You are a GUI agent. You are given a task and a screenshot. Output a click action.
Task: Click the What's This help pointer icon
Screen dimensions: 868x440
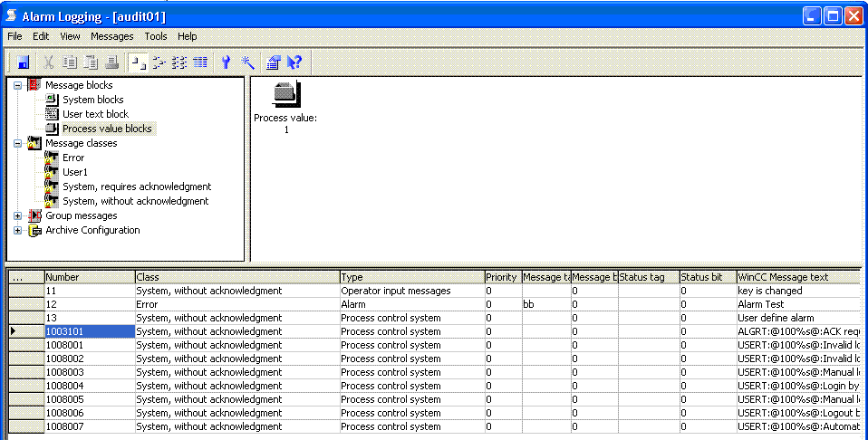coord(294,62)
